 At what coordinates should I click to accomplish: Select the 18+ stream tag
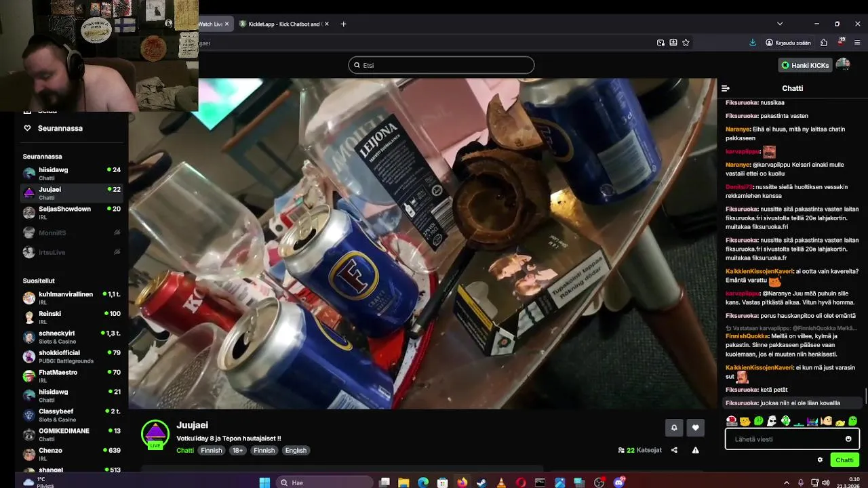[237, 450]
